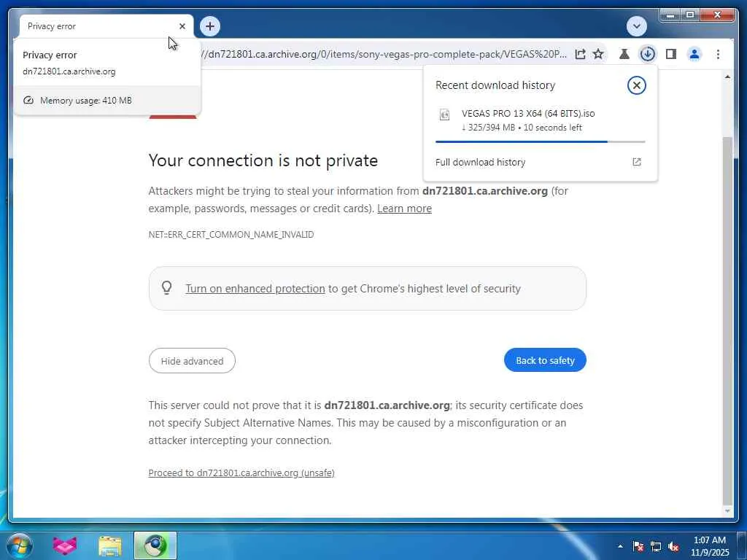
Task: Select the Privacy error tab
Action: [100, 26]
